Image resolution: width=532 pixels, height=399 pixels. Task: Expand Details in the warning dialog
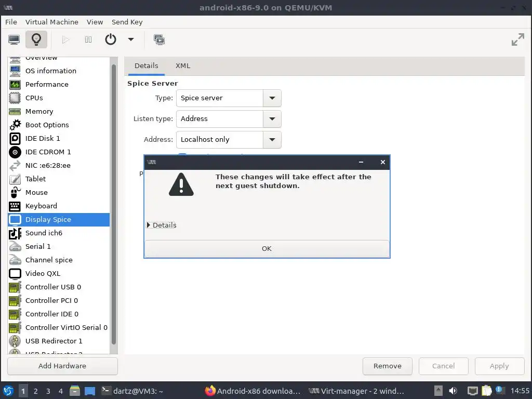click(x=162, y=225)
